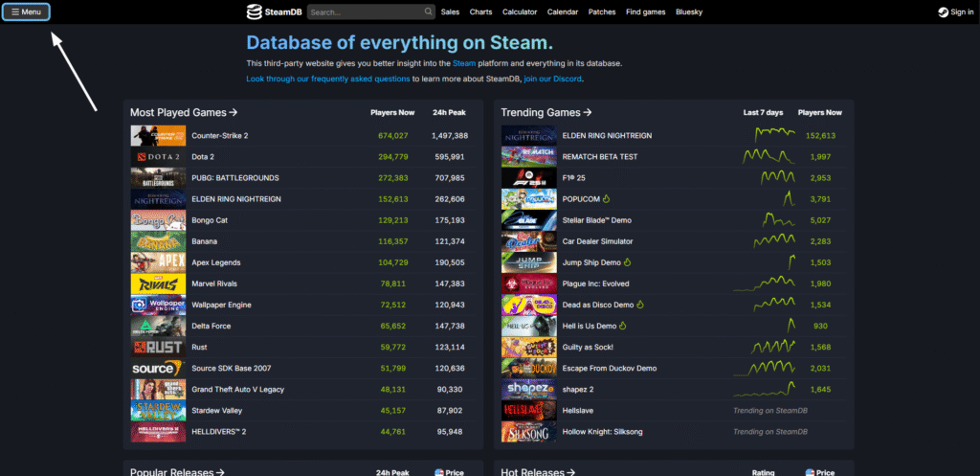Click the Counter-Strike 2 game thumbnail
This screenshot has width=980, height=476.
tap(158, 136)
